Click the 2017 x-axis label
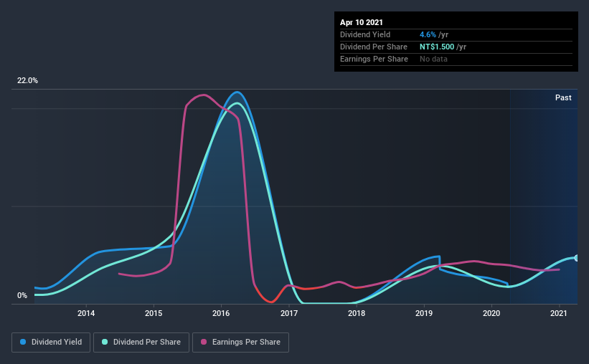The height and width of the screenshot is (364, 589). pyautogui.click(x=289, y=313)
